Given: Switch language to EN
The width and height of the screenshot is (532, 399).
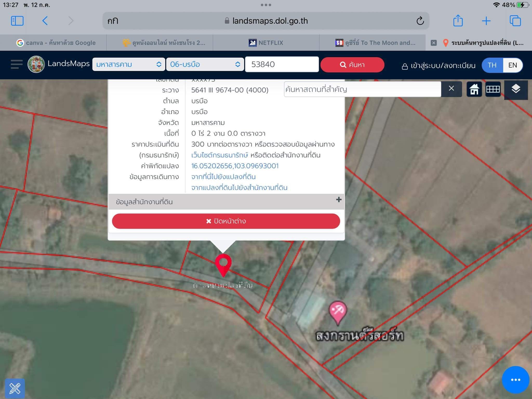Looking at the screenshot, I should click(513, 65).
